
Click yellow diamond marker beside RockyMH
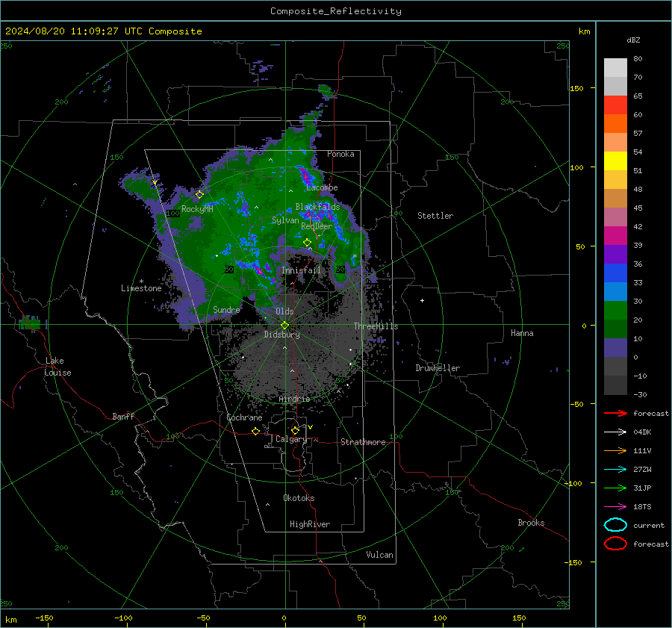click(199, 195)
